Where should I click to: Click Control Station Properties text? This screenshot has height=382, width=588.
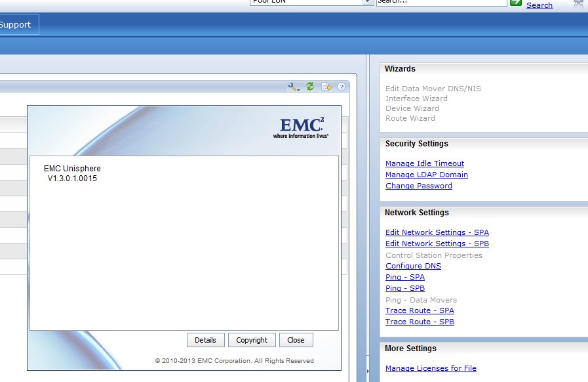[x=433, y=255]
